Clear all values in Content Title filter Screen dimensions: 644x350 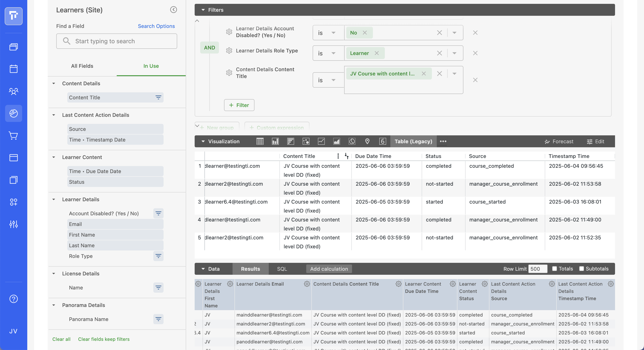(439, 74)
